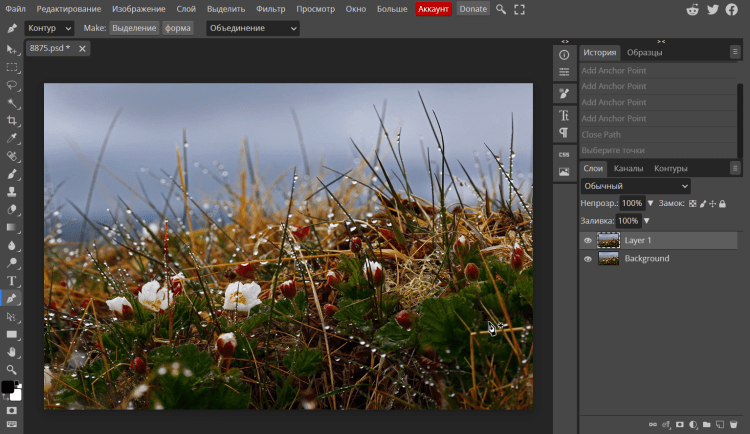Toggle visibility of the Background layer
This screenshot has width=750, height=434.
(x=588, y=259)
